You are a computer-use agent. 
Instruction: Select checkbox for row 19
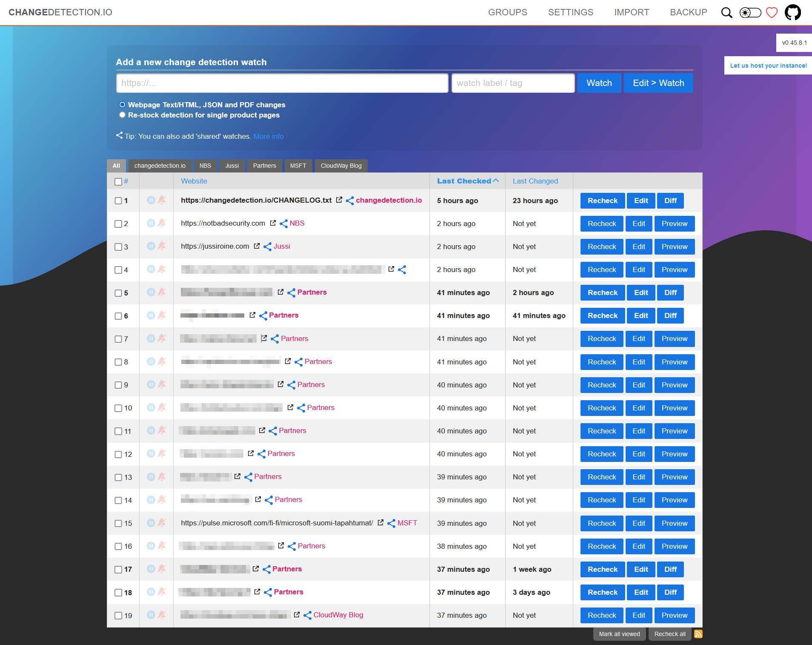tap(118, 616)
